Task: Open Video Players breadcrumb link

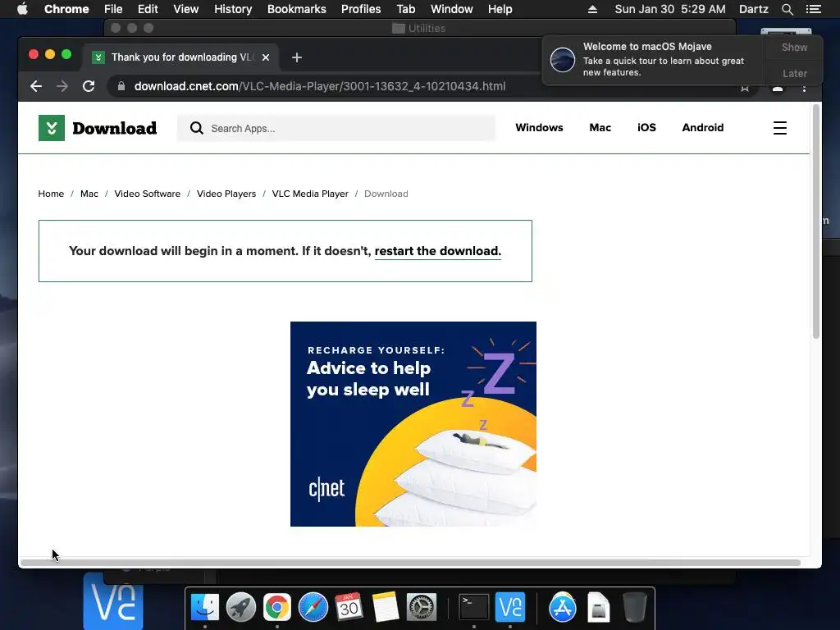Action: pos(226,194)
